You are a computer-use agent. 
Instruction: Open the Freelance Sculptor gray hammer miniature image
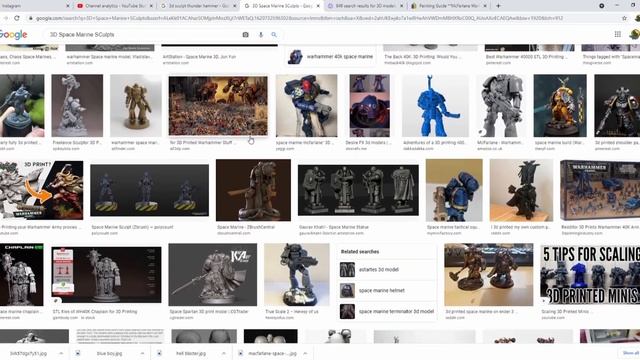[77, 106]
